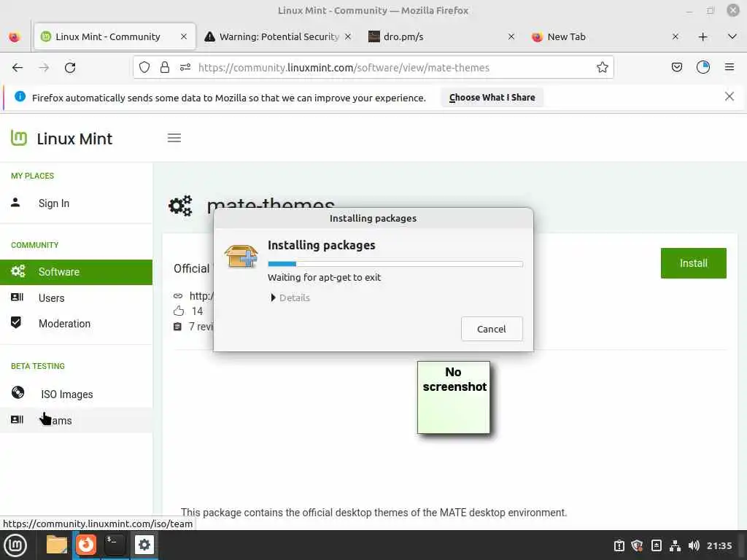This screenshot has height=560, width=747.
Task: Open the Pocket save icon
Action: point(676,68)
